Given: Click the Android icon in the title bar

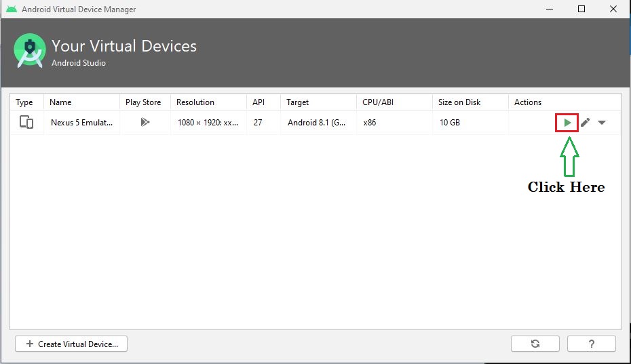Looking at the screenshot, I should tap(12, 9).
